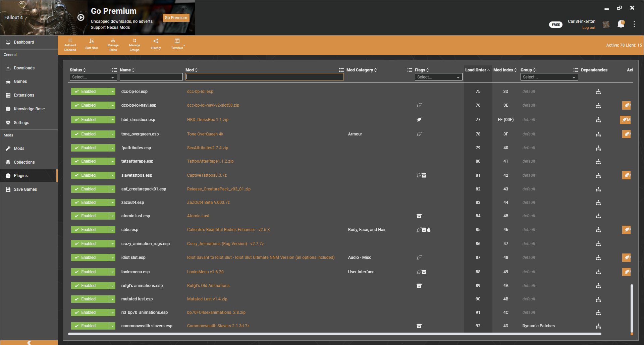Viewport: 644px width, 345px height.
Task: Focus the Name filter input field
Action: (151, 77)
